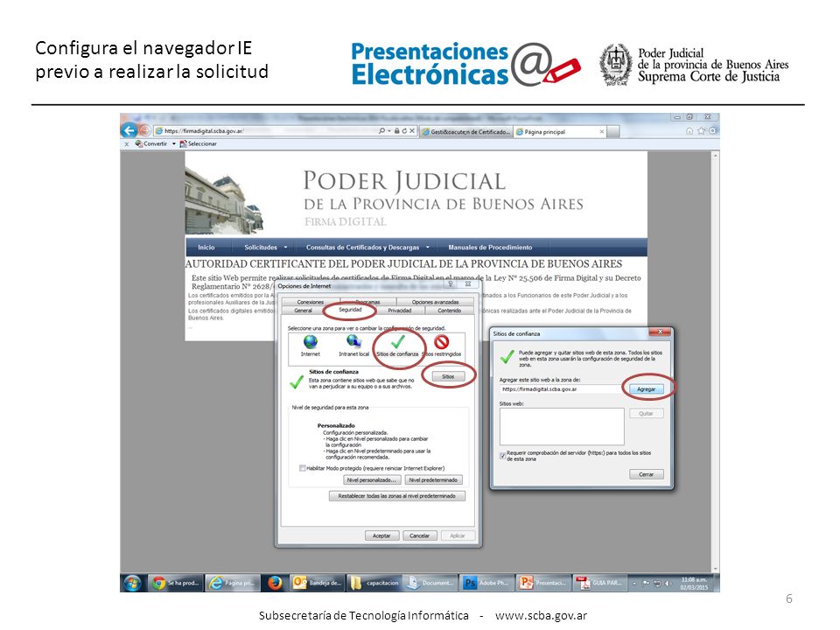The height and width of the screenshot is (630, 840).
Task: Open Firefox from the taskbar
Action: click(275, 583)
